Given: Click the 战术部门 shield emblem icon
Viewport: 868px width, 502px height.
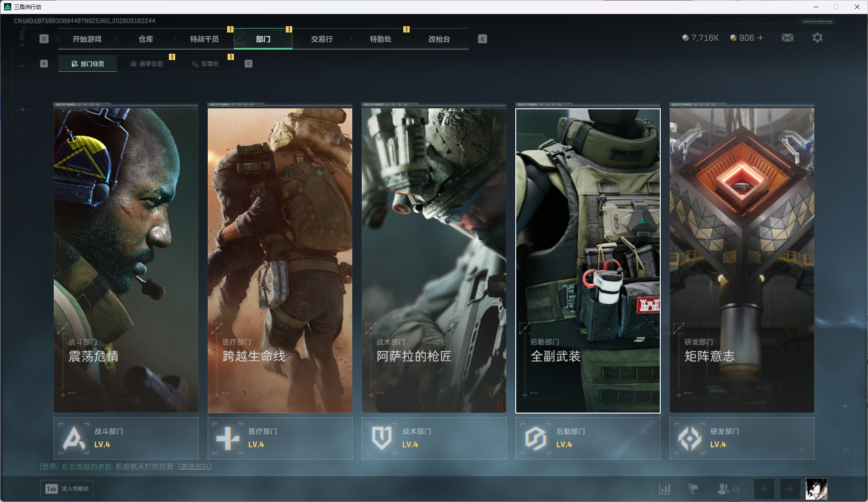Looking at the screenshot, I should (x=382, y=438).
